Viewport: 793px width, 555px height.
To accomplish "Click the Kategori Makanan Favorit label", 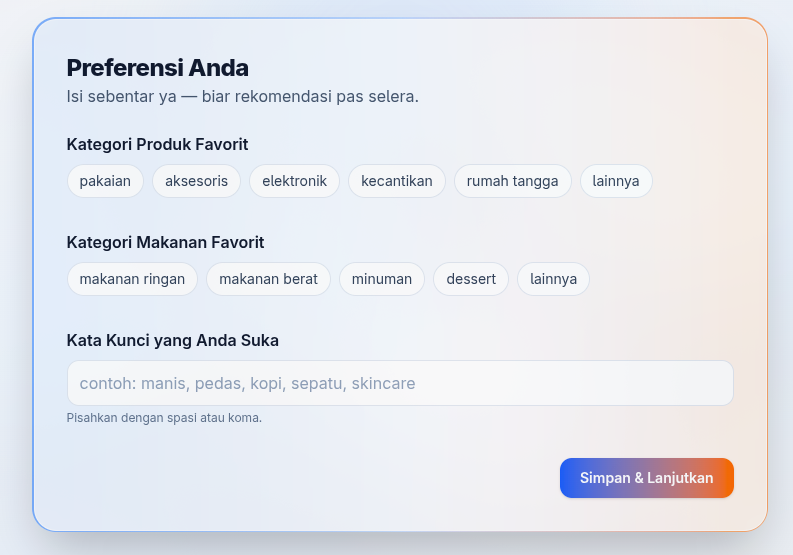I will pyautogui.click(x=165, y=242).
